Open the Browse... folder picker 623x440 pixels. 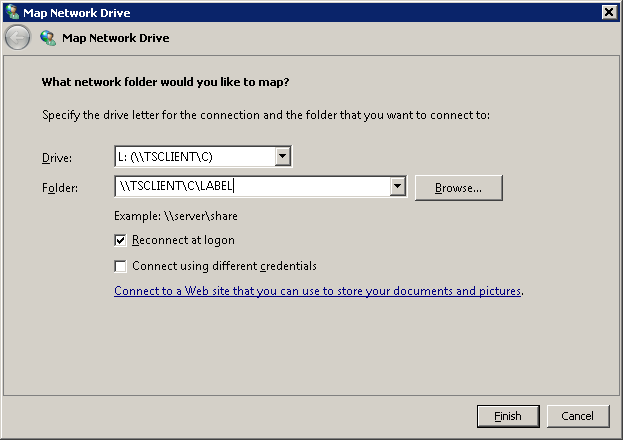459,188
